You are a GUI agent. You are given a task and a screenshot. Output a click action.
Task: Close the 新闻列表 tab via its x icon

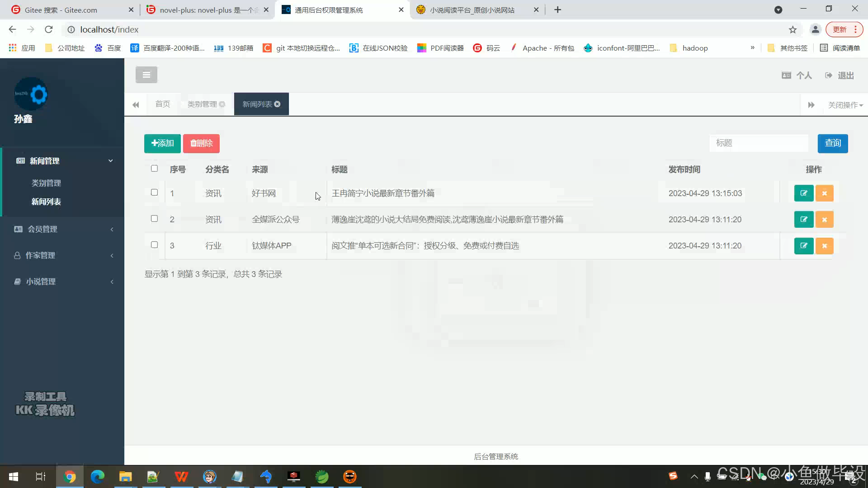pyautogui.click(x=277, y=104)
